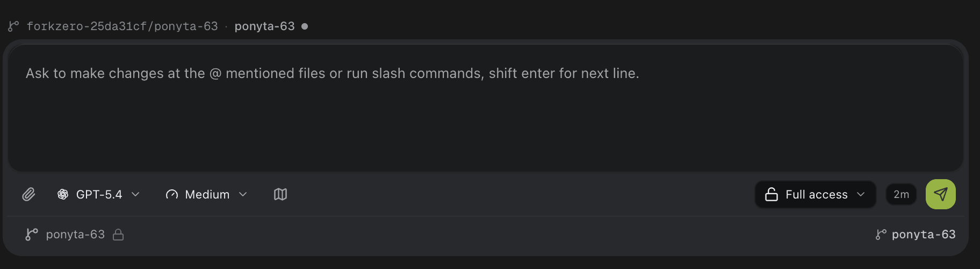Open the Full access permissions dropdown
This screenshot has width=980, height=269.
tap(816, 194)
